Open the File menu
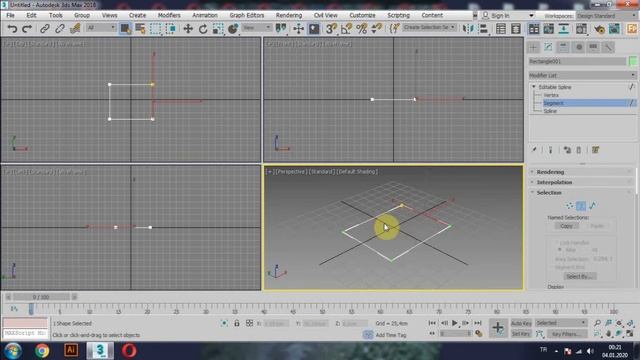This screenshot has width=640, height=360. [x=10, y=15]
